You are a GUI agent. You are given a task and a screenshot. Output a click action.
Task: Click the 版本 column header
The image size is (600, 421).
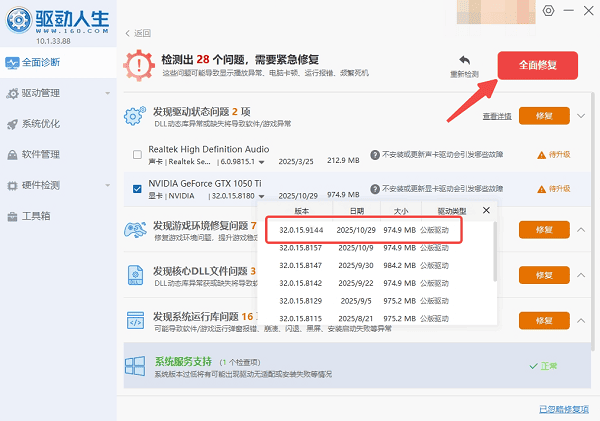point(302,211)
